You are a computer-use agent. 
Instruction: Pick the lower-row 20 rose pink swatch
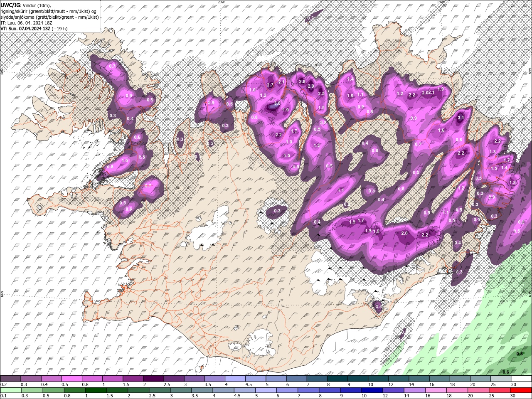click(478, 390)
